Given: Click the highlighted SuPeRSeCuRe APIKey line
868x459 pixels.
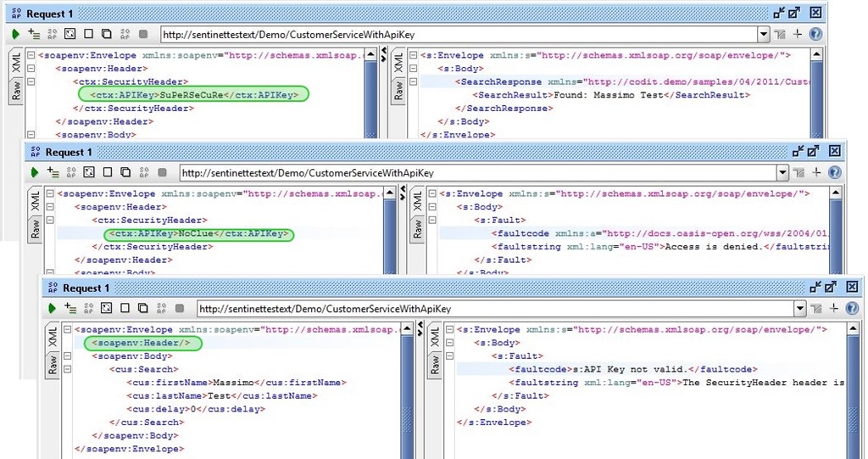Looking at the screenshot, I should (x=195, y=95).
